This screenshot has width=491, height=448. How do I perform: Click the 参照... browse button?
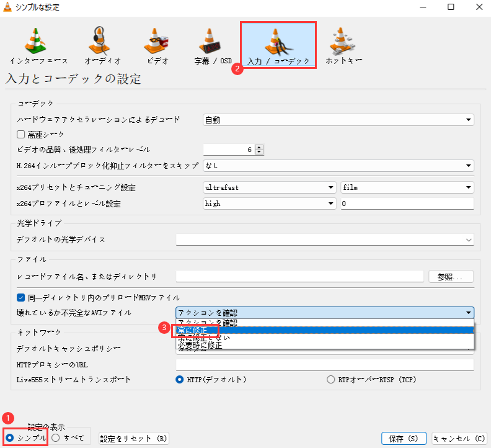451,277
